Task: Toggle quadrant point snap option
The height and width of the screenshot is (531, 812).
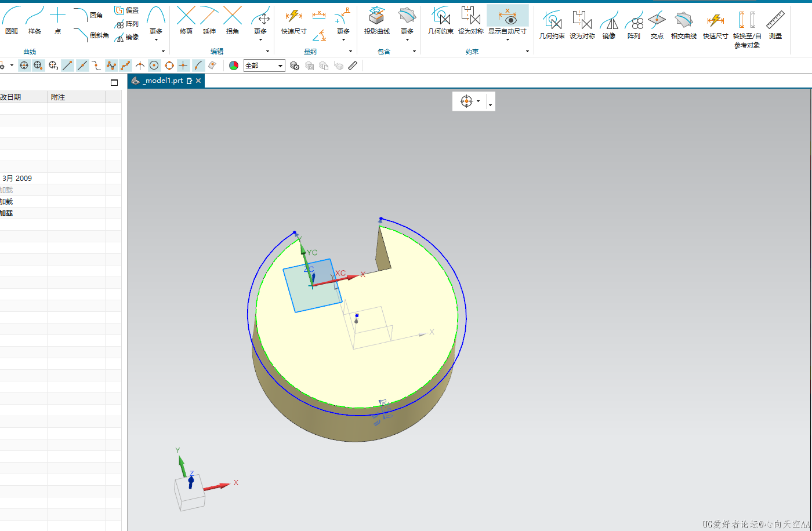Action: 169,66
